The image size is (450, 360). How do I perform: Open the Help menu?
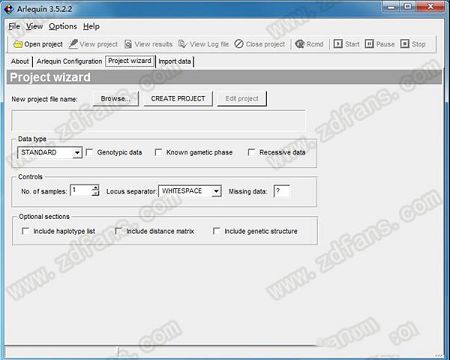pyautogui.click(x=91, y=26)
